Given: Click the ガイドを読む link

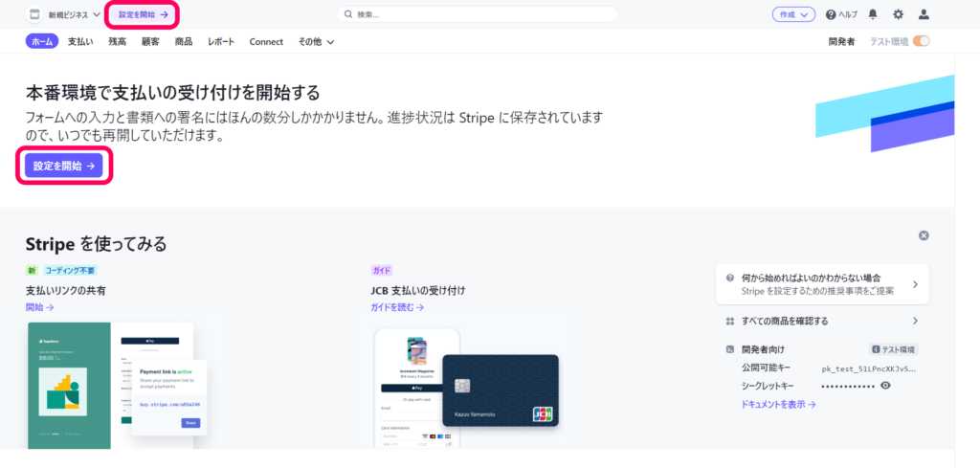Looking at the screenshot, I should click(396, 307).
